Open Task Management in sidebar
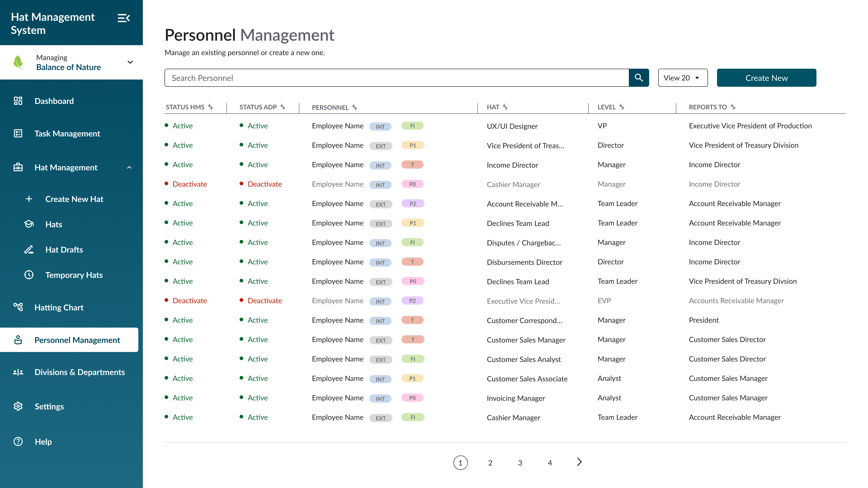868x488 pixels. [67, 134]
